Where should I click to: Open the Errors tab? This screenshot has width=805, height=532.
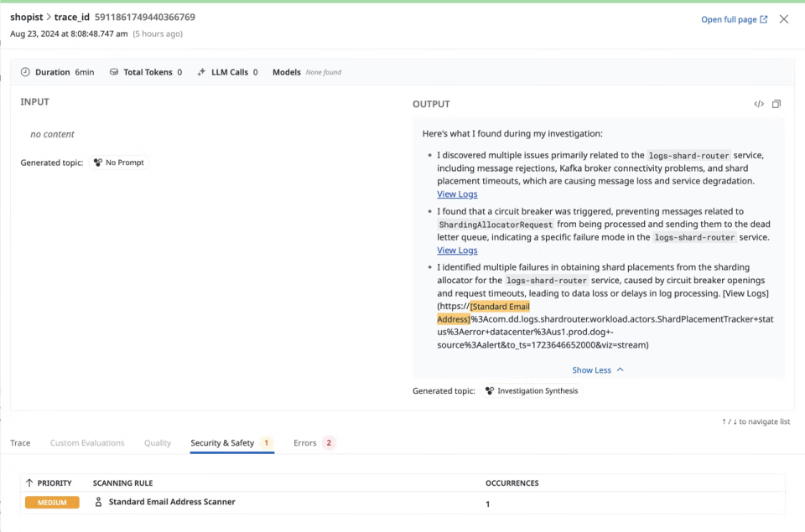[305, 443]
